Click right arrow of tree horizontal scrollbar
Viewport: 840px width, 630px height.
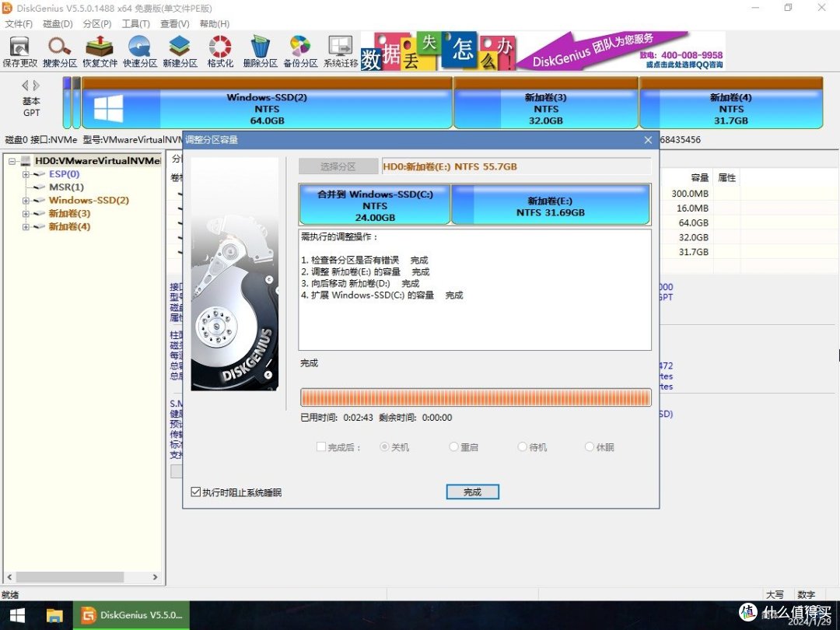coord(156,577)
